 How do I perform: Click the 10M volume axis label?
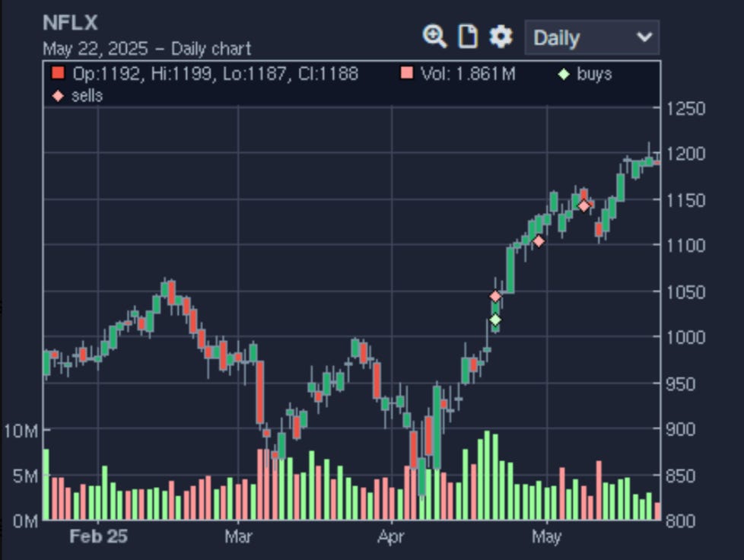pyautogui.click(x=21, y=431)
